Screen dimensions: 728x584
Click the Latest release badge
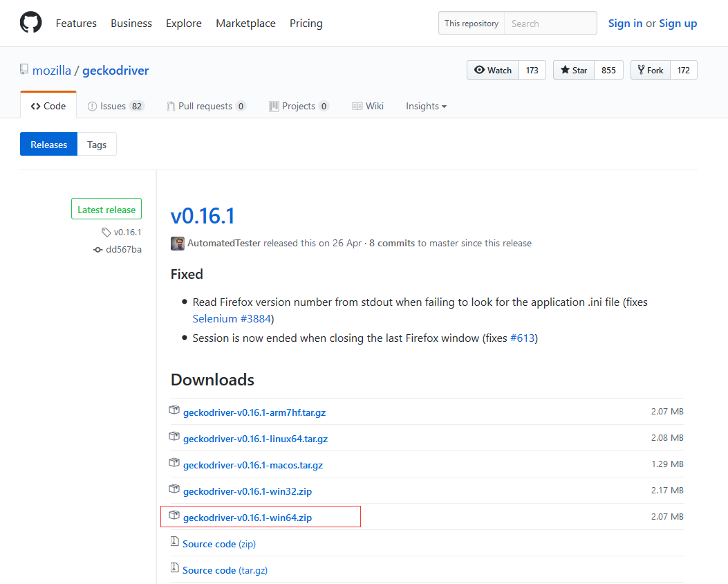click(x=106, y=210)
